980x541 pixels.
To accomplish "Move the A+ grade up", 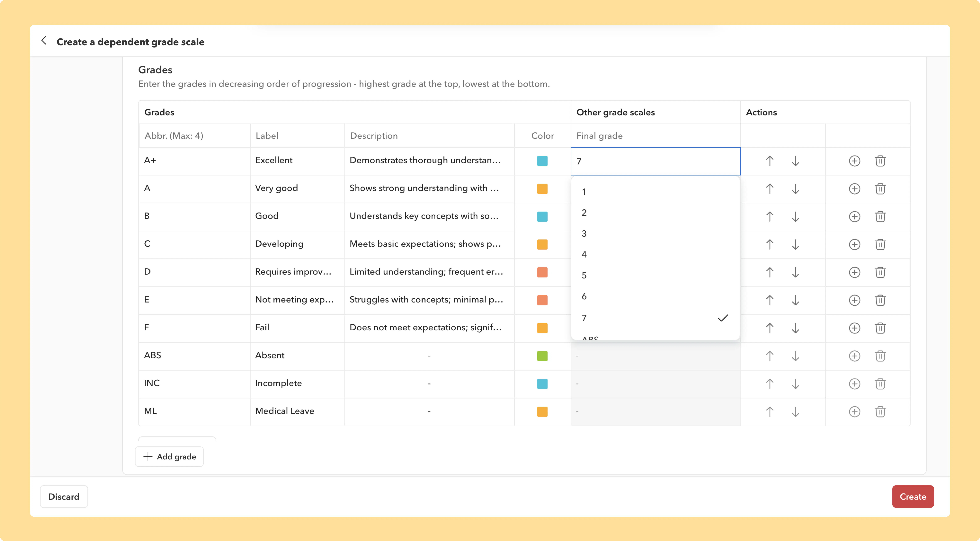I will [x=770, y=161].
